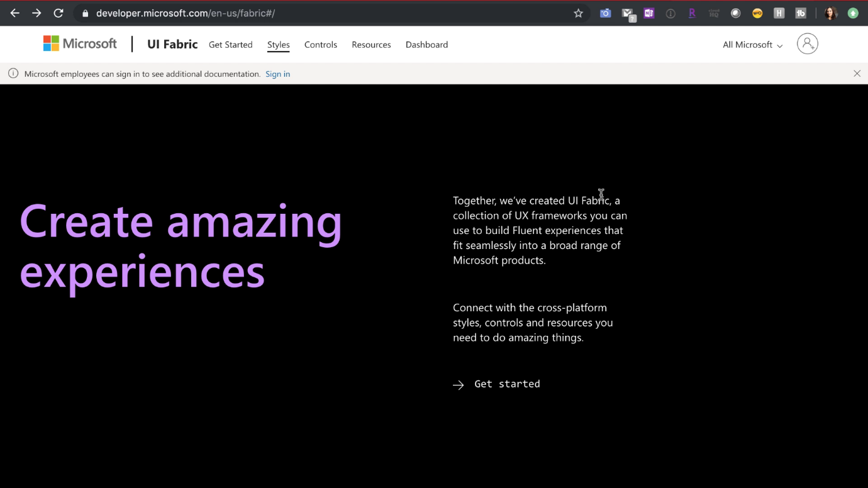Open the Dashboard nav item

point(427,45)
